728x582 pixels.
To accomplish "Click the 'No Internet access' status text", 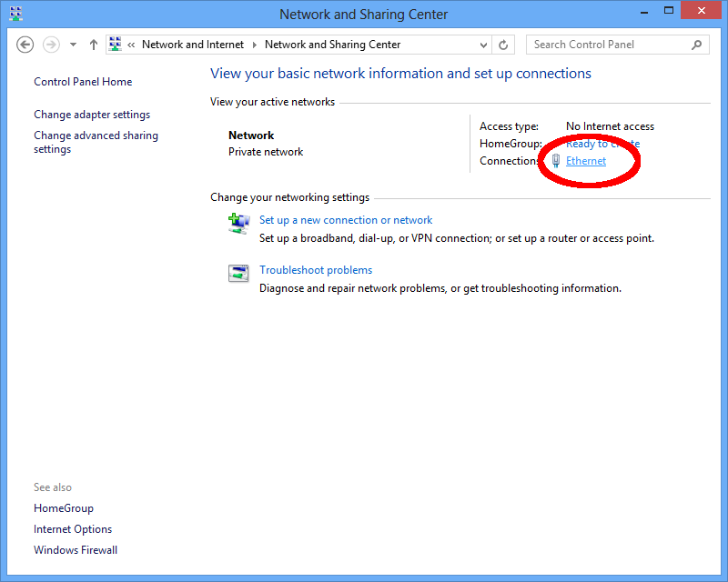I will tap(610, 126).
